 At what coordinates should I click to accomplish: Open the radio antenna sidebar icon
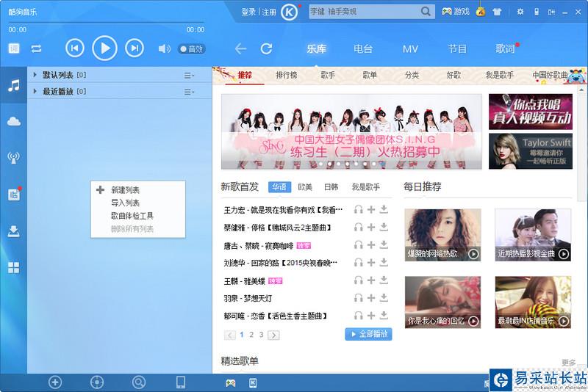[x=14, y=158]
